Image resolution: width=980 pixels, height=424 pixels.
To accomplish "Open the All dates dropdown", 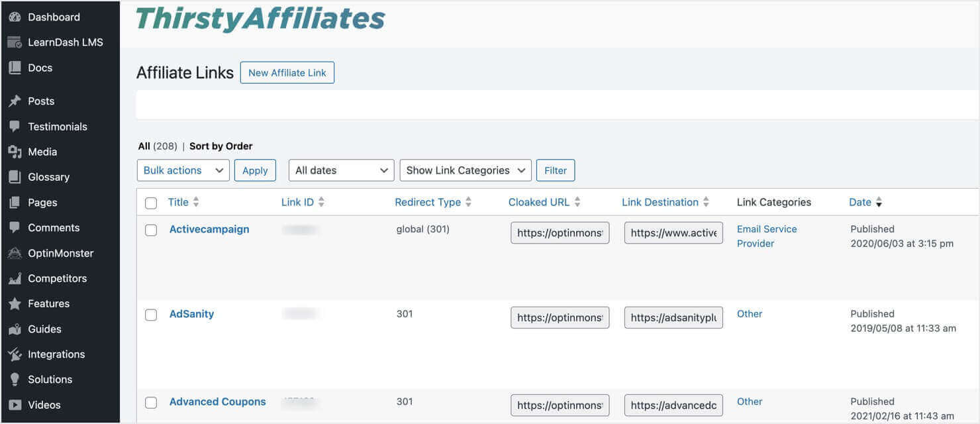I will pos(341,170).
